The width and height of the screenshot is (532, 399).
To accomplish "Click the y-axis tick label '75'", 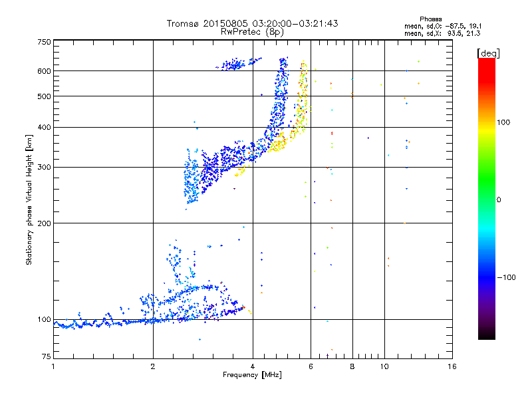I will click(47, 356).
